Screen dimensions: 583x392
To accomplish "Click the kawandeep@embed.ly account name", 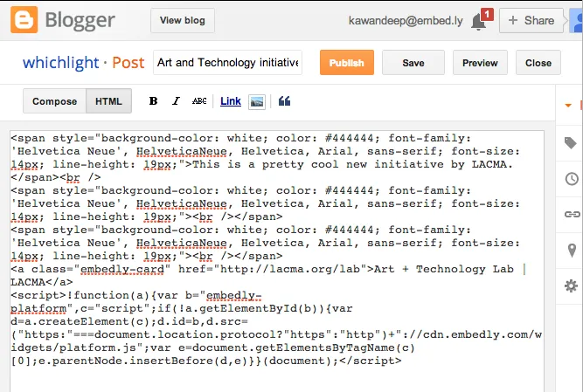I will pyautogui.click(x=406, y=20).
